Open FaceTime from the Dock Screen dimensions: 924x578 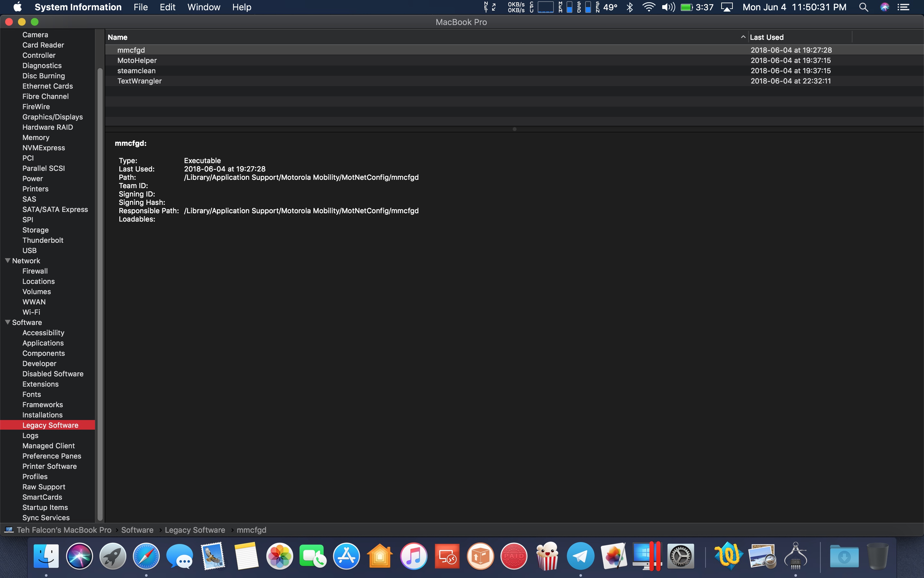(313, 556)
